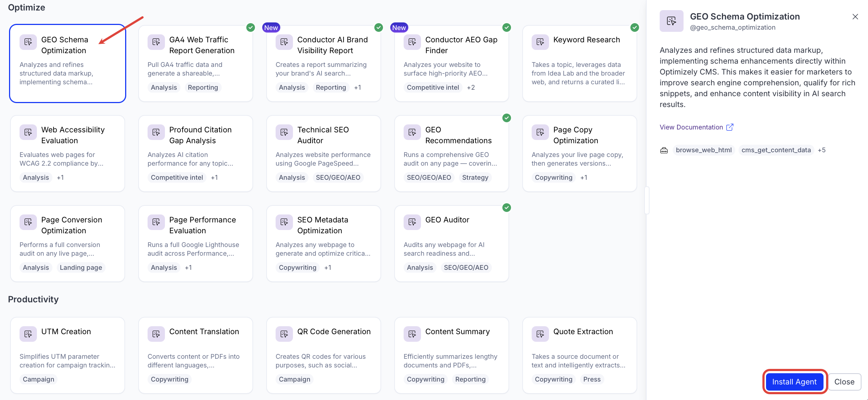Select the Productivity section heading

[x=33, y=299]
